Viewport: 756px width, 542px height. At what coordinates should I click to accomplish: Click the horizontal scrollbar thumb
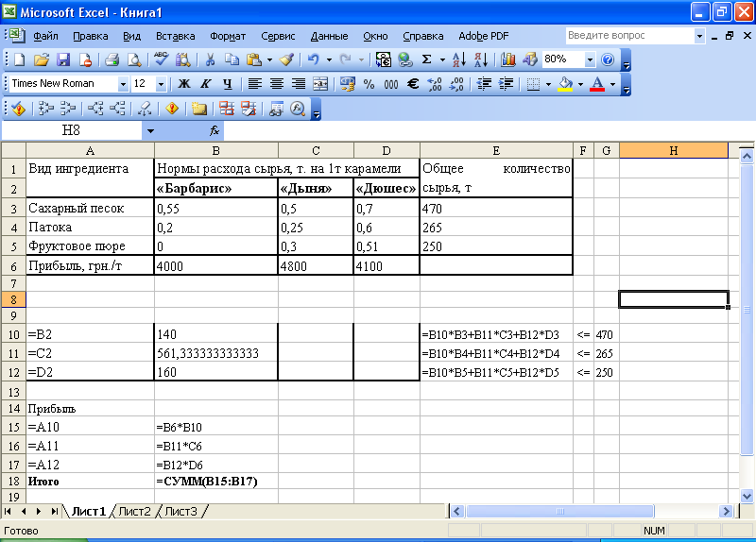pyautogui.click(x=559, y=512)
